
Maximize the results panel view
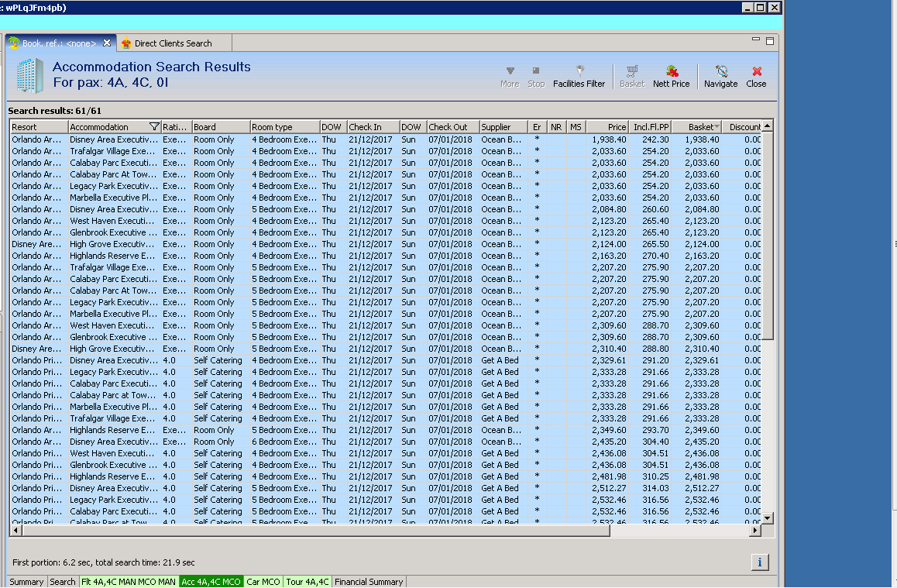click(x=770, y=41)
